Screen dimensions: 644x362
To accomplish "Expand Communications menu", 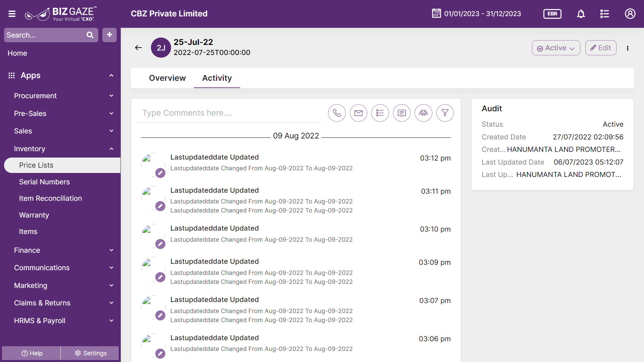I will (x=111, y=268).
